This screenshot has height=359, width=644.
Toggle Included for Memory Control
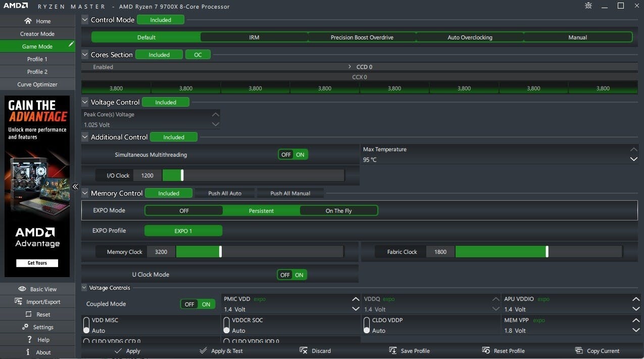pyautogui.click(x=169, y=194)
